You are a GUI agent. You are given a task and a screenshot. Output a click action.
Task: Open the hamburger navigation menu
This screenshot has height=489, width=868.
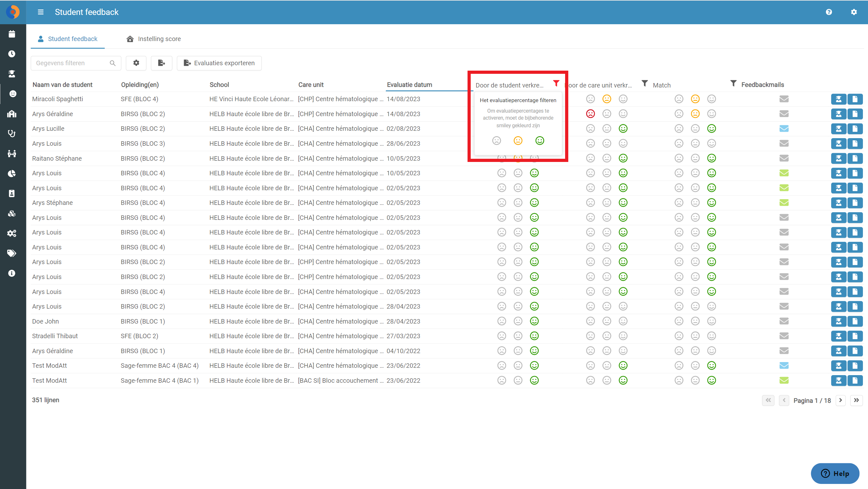[40, 12]
